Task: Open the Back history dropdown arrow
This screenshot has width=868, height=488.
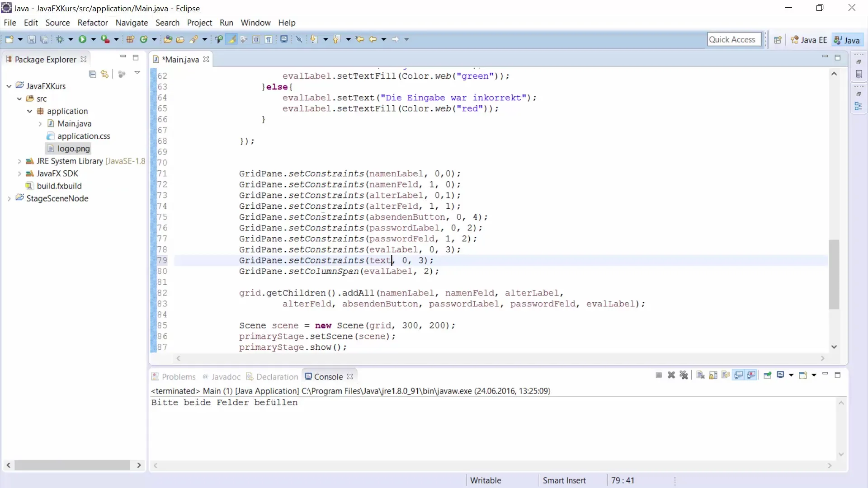Action: [x=383, y=39]
